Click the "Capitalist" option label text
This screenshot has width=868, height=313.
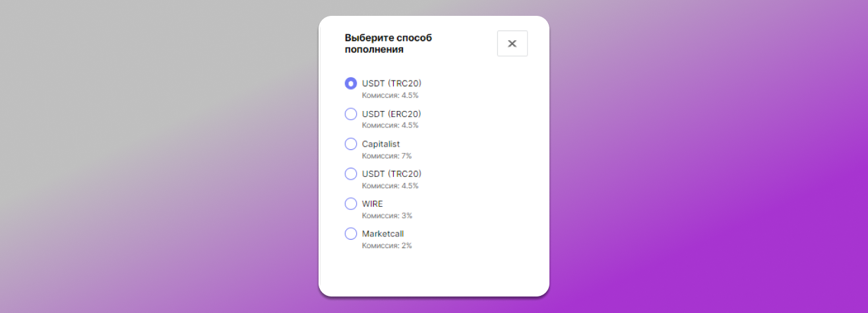381,144
